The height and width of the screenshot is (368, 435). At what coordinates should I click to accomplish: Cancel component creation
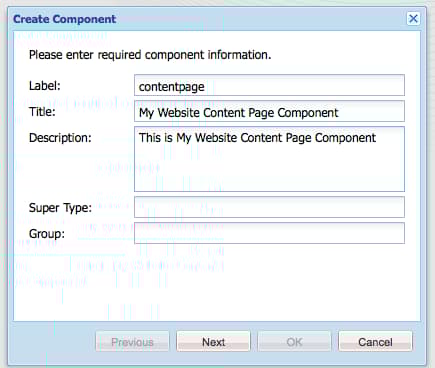375,341
